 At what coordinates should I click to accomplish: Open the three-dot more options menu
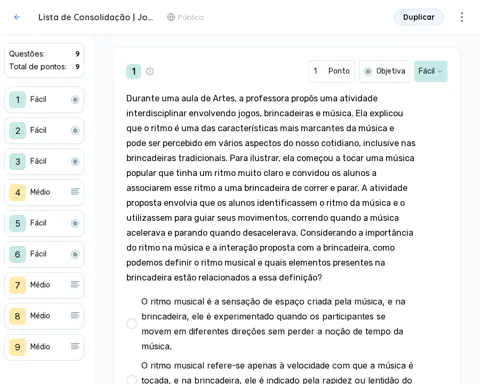(462, 17)
